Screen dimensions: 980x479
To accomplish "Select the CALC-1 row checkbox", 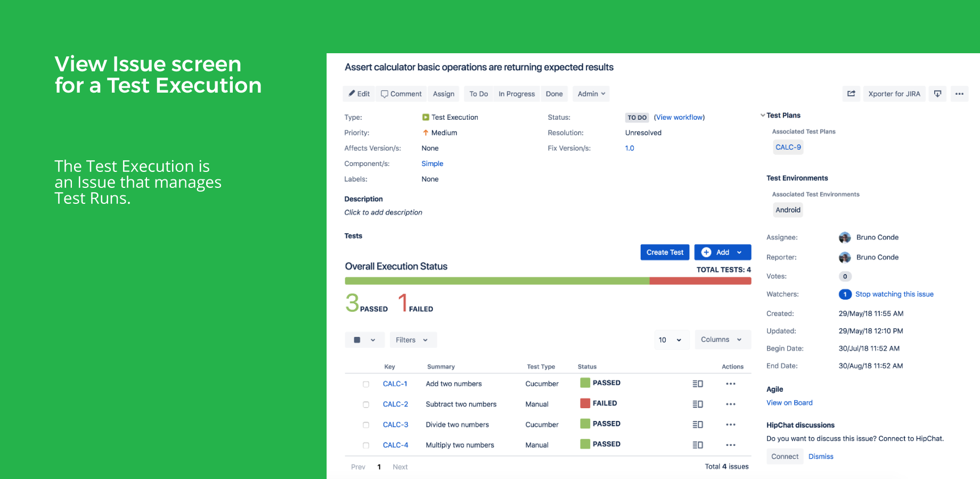I will [x=366, y=384].
